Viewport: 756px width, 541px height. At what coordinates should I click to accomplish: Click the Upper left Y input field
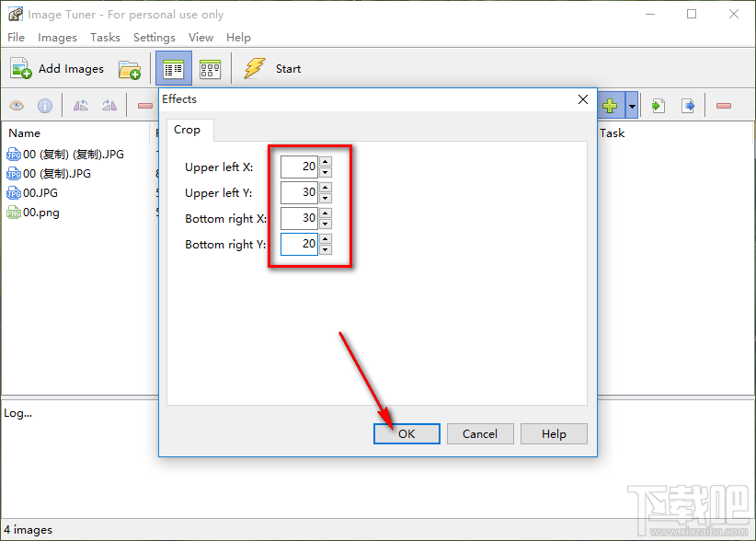[300, 192]
